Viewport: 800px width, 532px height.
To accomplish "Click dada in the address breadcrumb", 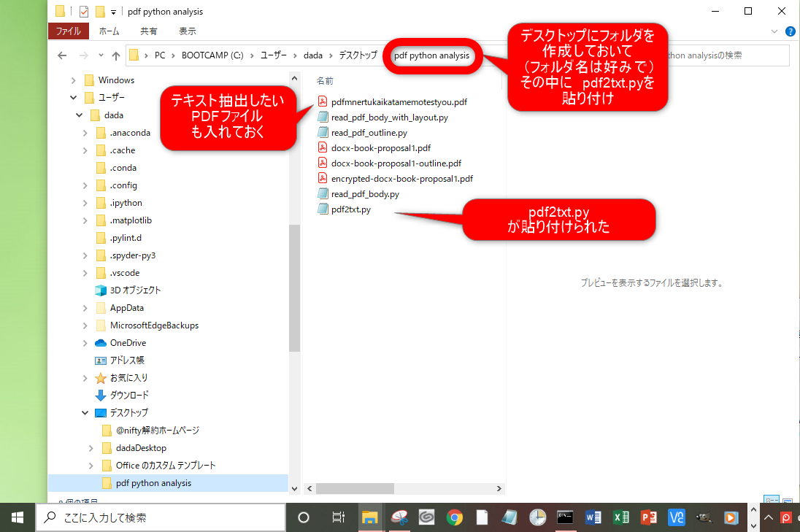I will tap(312, 55).
